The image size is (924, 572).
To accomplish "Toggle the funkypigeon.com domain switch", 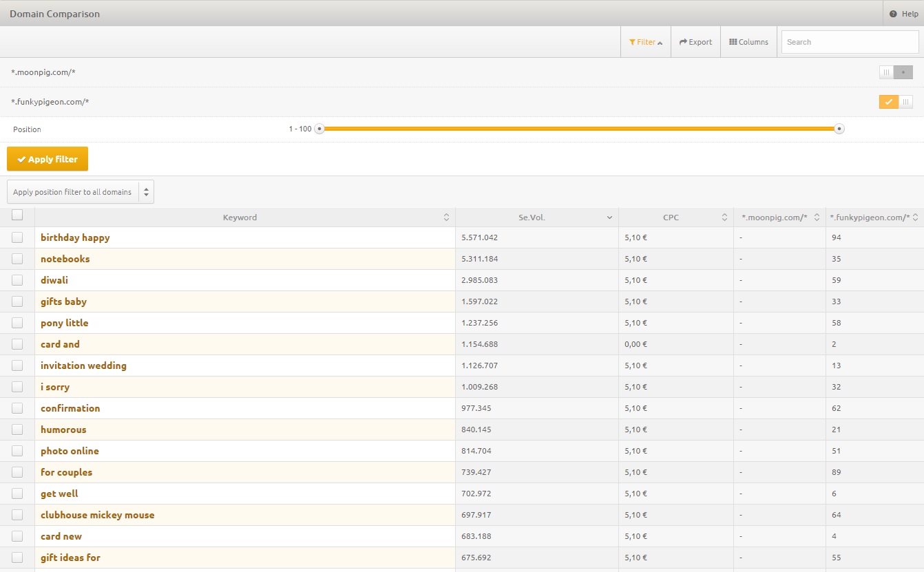I will [x=896, y=102].
